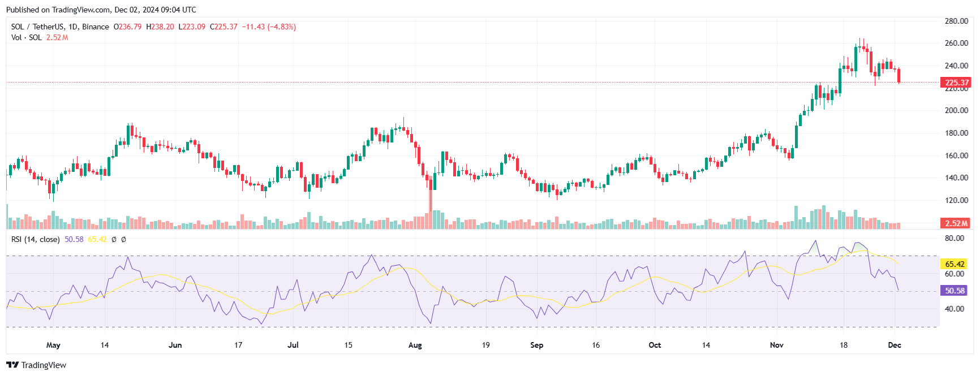Click the Dec label on time axis
The image size is (980, 376).
895,345
